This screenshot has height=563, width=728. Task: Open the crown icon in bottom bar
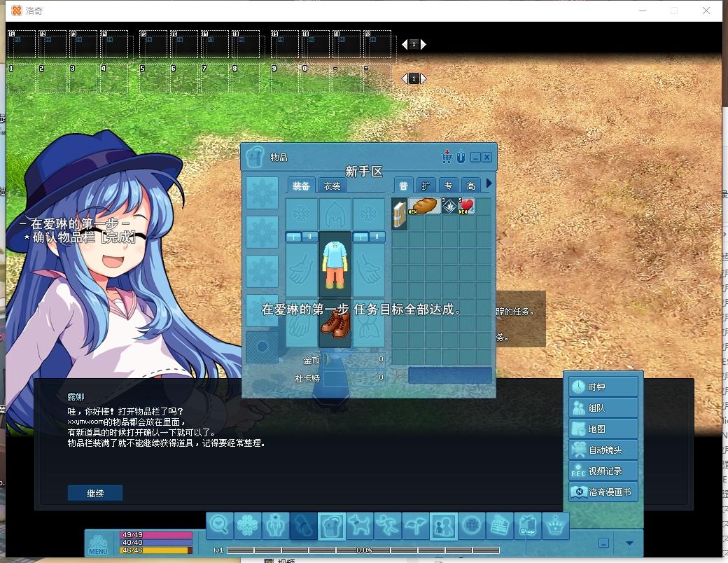(x=556, y=526)
